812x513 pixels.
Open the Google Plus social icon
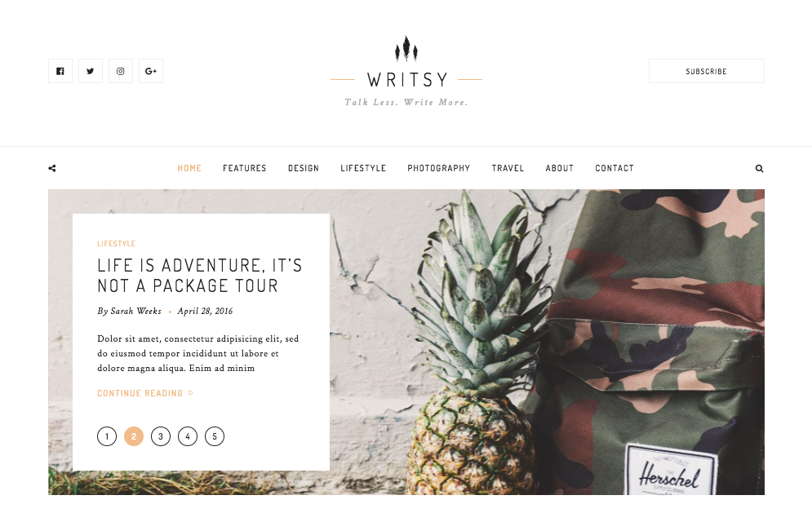(x=151, y=71)
